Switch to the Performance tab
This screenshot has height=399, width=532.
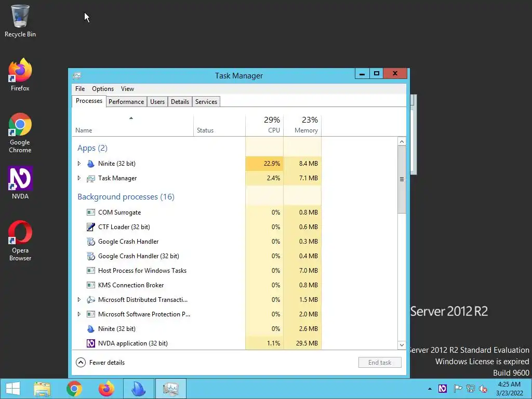tap(126, 102)
